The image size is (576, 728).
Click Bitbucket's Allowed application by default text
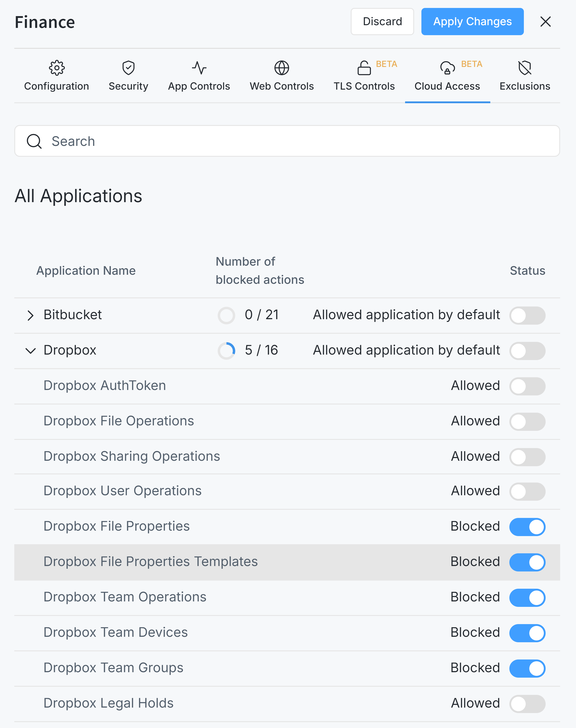[406, 315]
